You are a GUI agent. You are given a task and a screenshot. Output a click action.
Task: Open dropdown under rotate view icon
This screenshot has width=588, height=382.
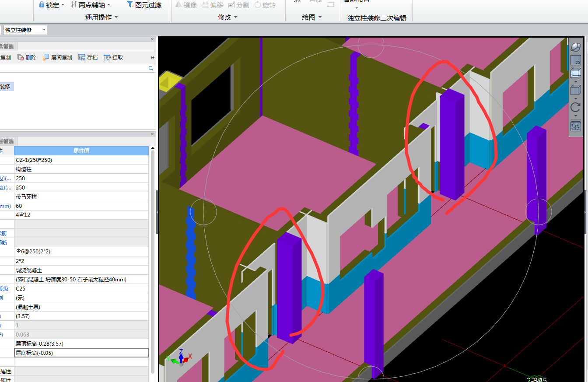576,116
